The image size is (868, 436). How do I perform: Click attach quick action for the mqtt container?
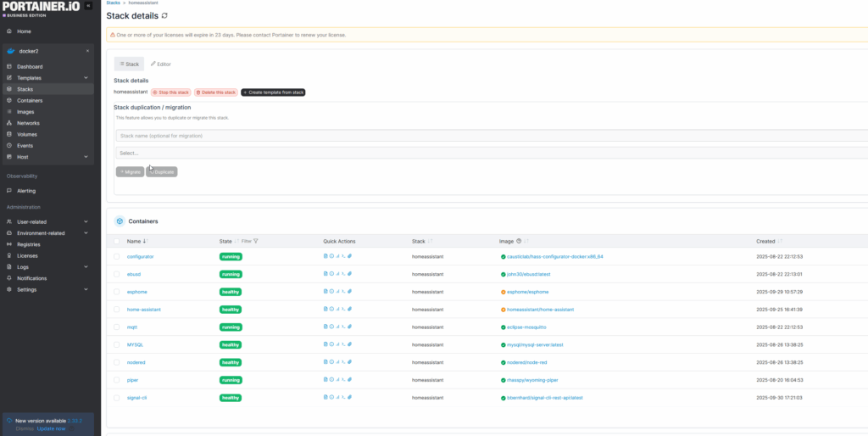pos(349,327)
